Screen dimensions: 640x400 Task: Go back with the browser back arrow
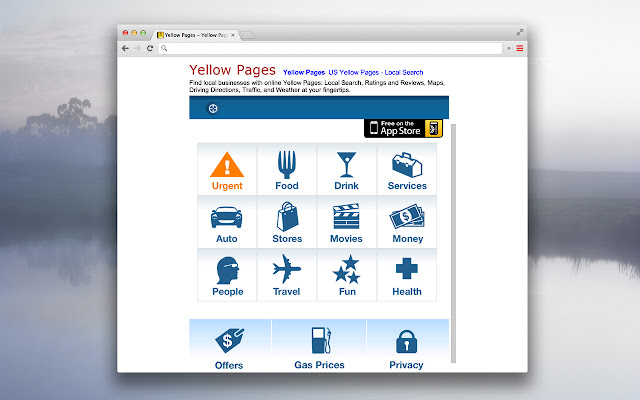coord(125,48)
